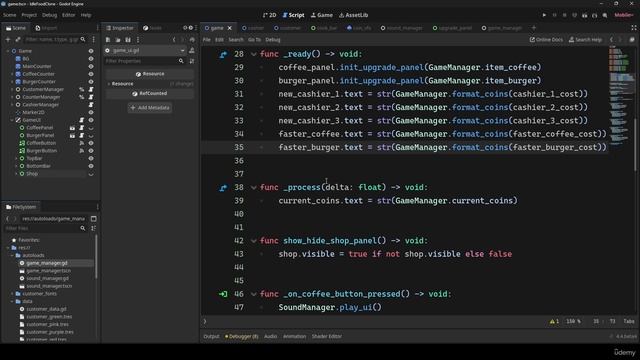Click the instance child scene link icon
640x360 pixels.
(18, 40)
